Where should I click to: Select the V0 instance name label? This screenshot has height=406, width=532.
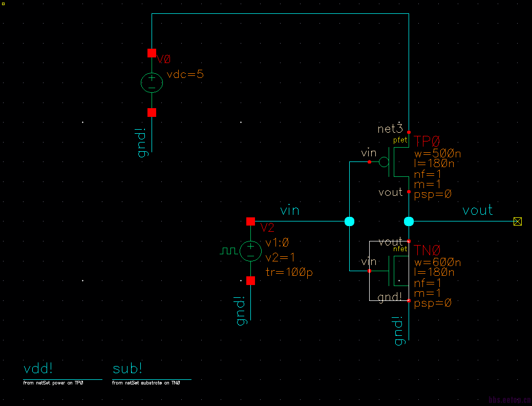(x=163, y=59)
